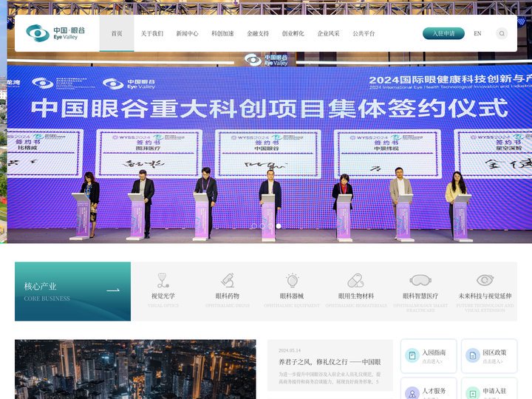
Task: Click the 园区政策 file icon
Action: pyautogui.click(x=473, y=355)
